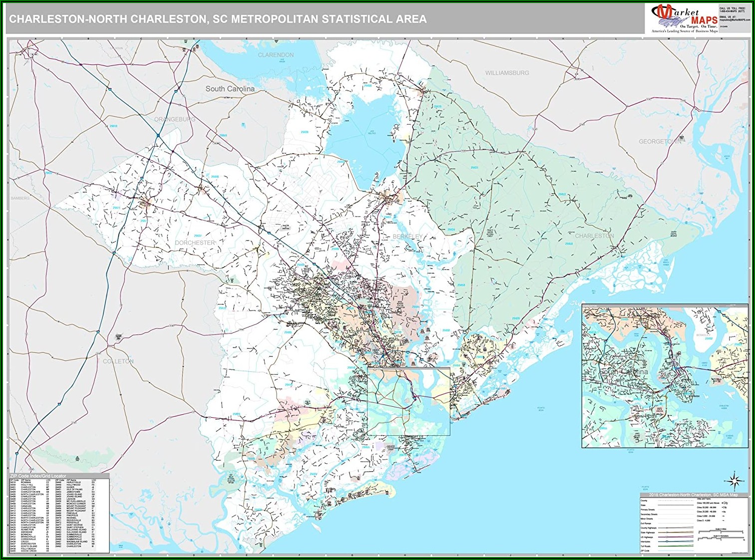This screenshot has width=755, height=560.
Task: Click the Cities 100,000 and Above city marker
Action: (x=722, y=503)
